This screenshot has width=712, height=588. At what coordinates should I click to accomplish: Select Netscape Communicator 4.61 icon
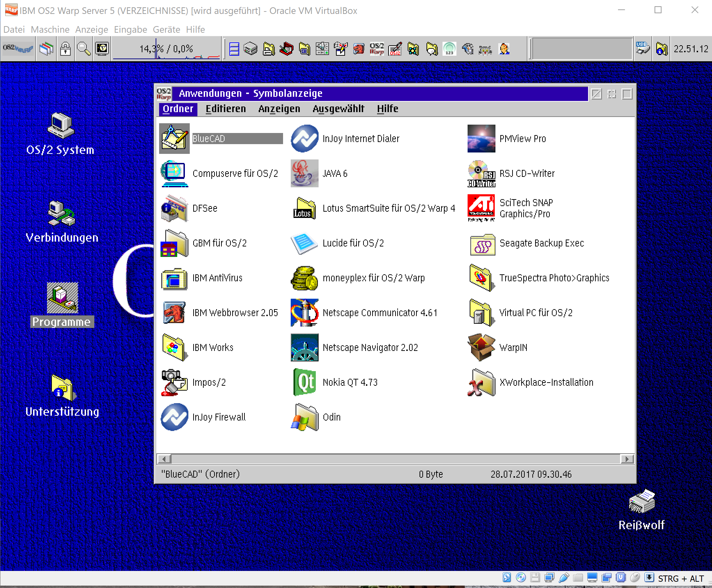[304, 313]
